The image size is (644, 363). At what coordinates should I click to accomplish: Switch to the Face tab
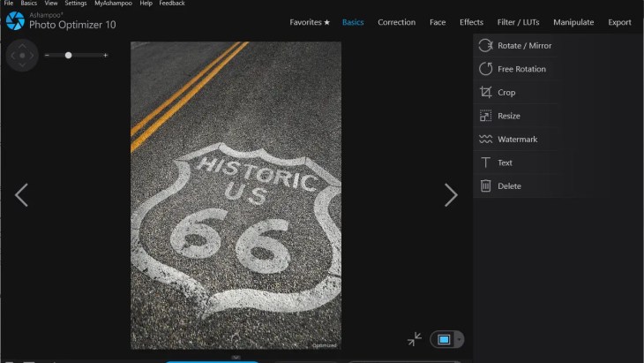[x=438, y=22]
